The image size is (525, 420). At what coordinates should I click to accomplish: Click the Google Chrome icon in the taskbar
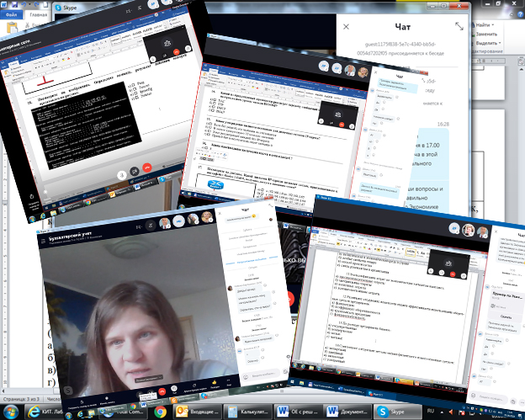click(x=160, y=412)
